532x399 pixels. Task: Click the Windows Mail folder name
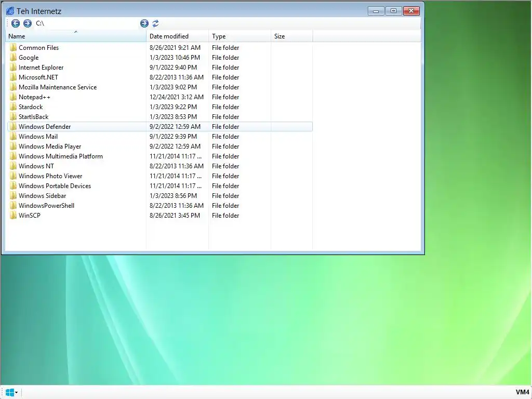pyautogui.click(x=38, y=136)
